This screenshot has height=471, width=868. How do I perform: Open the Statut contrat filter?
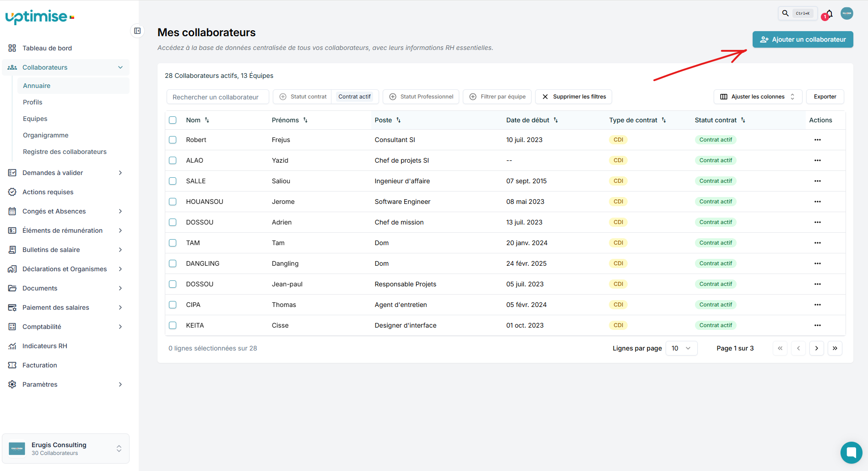coord(303,97)
